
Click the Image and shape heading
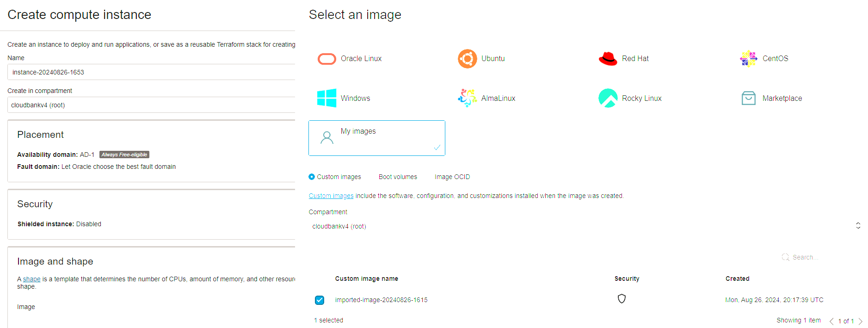click(x=55, y=261)
